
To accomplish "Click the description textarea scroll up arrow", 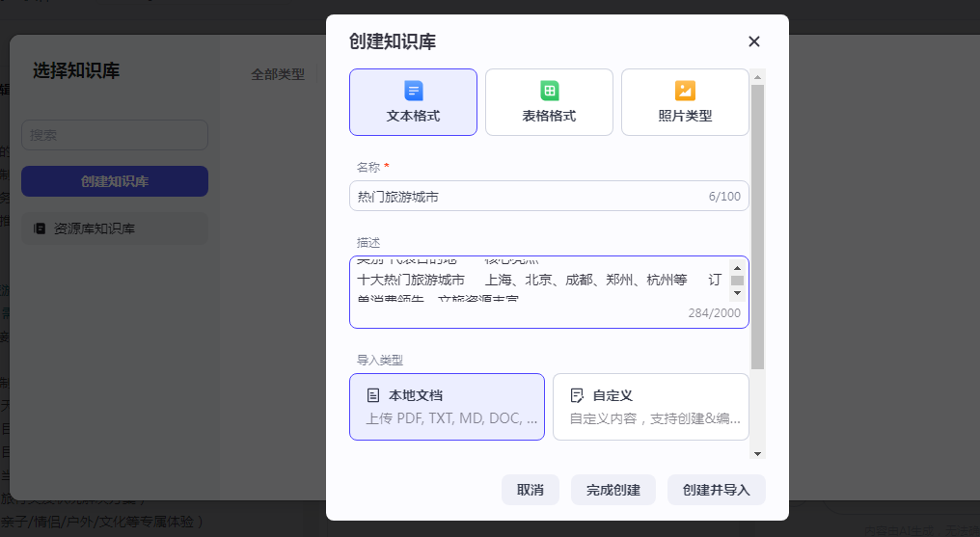I will tap(738, 267).
